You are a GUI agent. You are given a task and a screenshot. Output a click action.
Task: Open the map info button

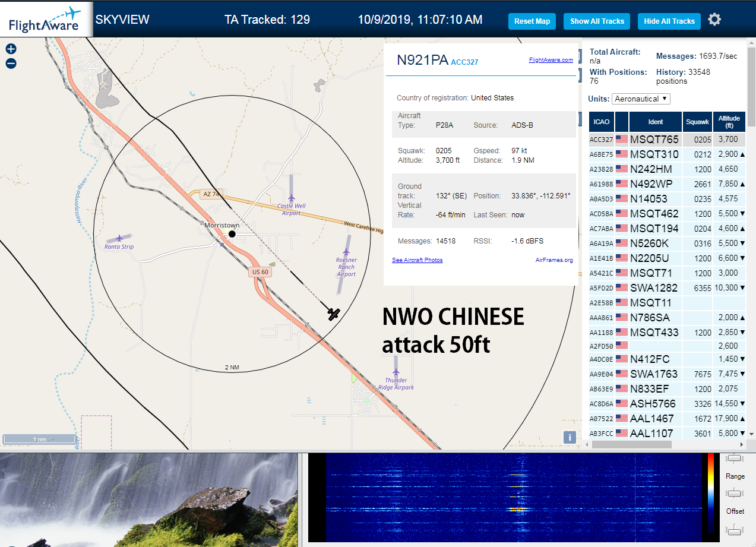(570, 438)
